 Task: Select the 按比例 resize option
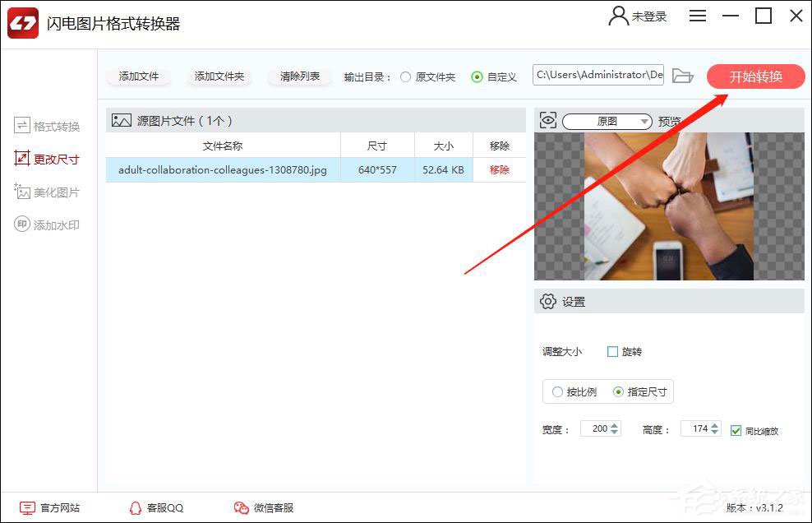tap(558, 391)
